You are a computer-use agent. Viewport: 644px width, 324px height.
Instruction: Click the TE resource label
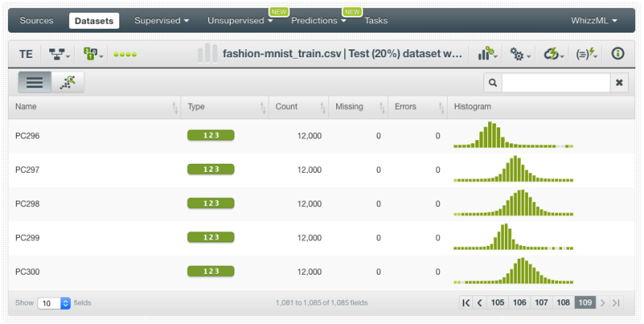pyautogui.click(x=26, y=54)
